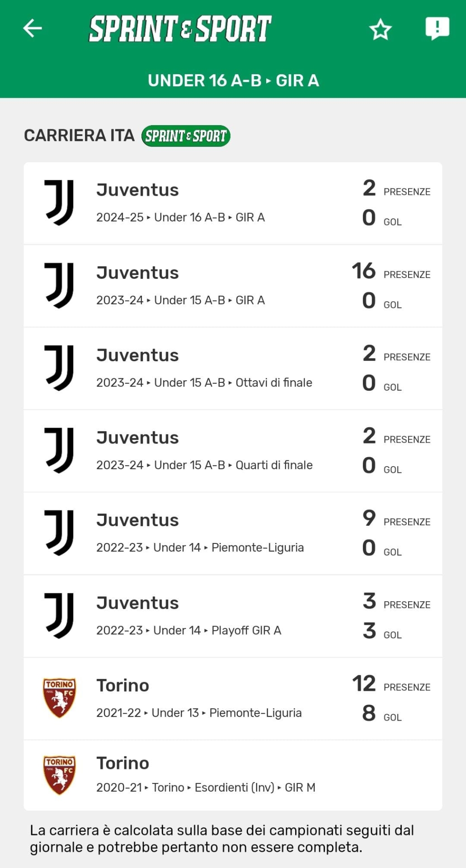Open Juventus 2022-23 Under 14 Piemonte-Liguria entry
Viewport: 466px width, 868px height.
pyautogui.click(x=200, y=533)
